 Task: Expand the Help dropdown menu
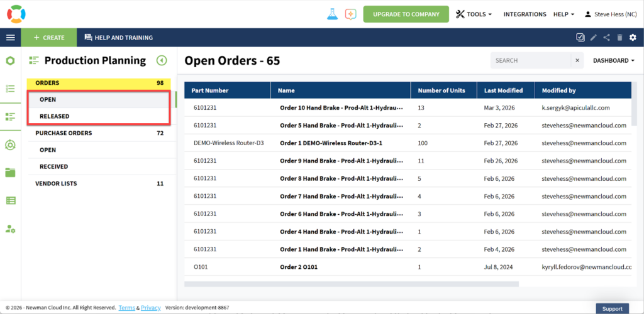click(x=563, y=14)
